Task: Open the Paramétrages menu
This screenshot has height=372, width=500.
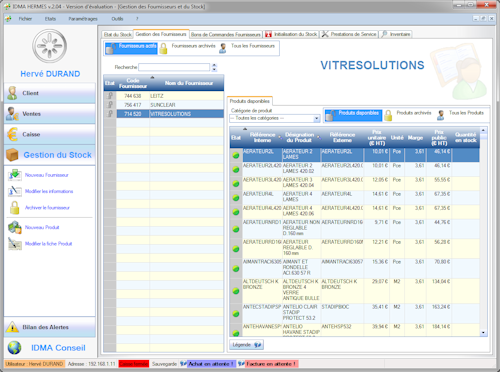Action: coord(83,19)
